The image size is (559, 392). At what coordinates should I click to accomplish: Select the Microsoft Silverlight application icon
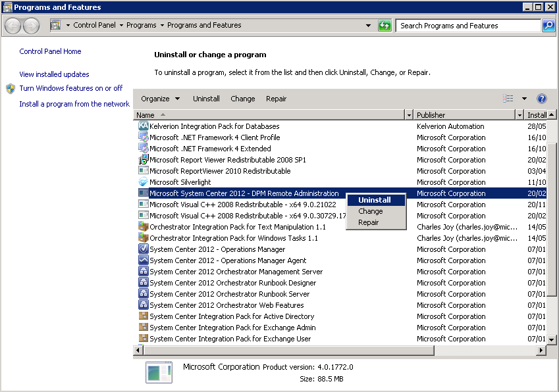coord(143,182)
